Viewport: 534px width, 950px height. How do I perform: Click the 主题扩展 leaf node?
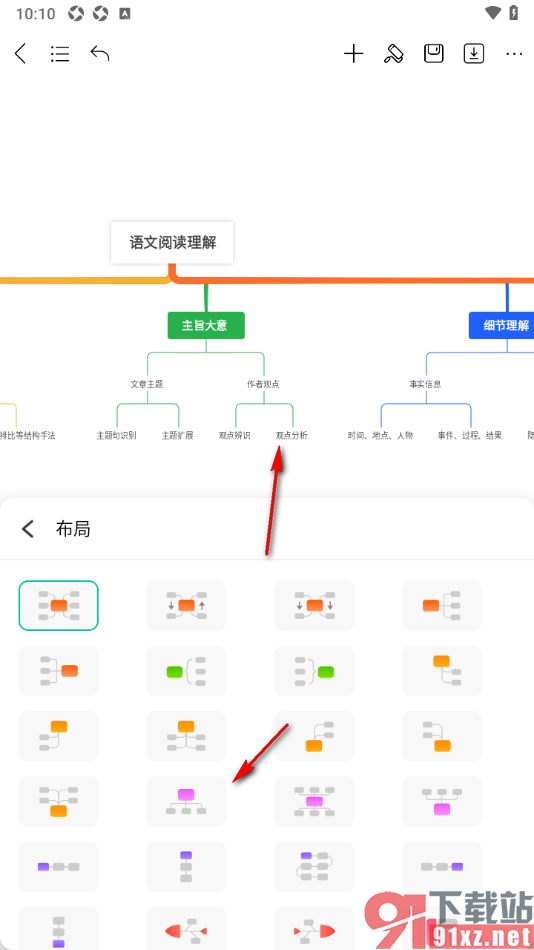tap(178, 435)
